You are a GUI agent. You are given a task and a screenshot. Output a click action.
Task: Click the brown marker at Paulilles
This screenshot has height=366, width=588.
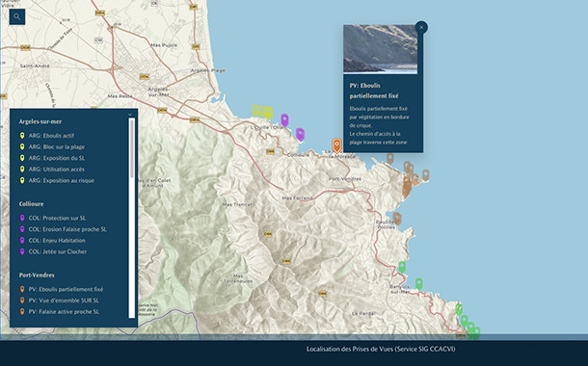(x=397, y=219)
